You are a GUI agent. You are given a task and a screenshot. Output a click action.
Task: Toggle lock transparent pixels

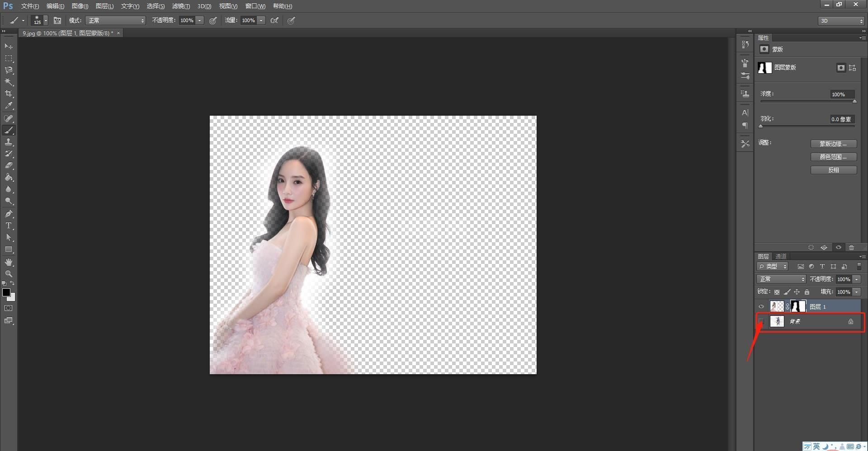pyautogui.click(x=777, y=292)
